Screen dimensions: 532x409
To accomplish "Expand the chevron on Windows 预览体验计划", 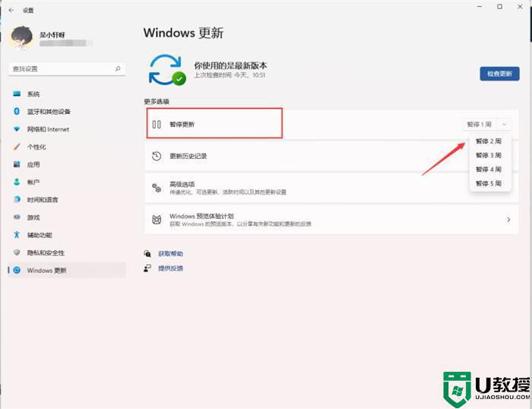I will point(508,220).
